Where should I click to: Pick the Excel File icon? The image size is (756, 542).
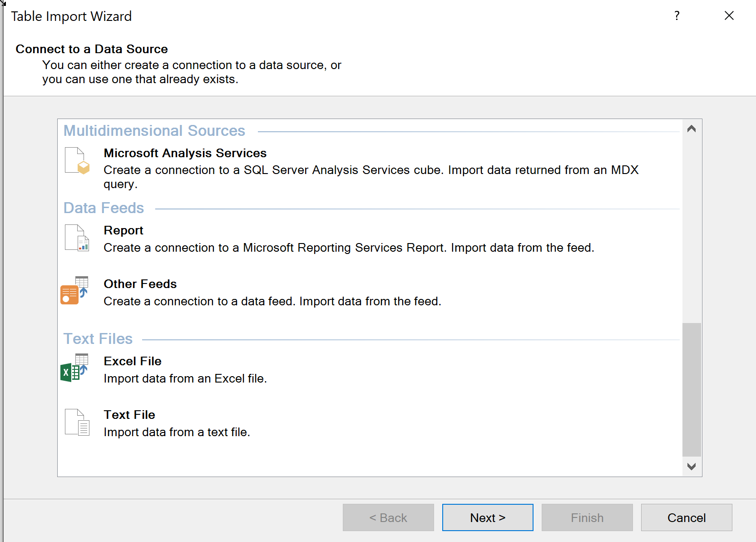click(74, 368)
